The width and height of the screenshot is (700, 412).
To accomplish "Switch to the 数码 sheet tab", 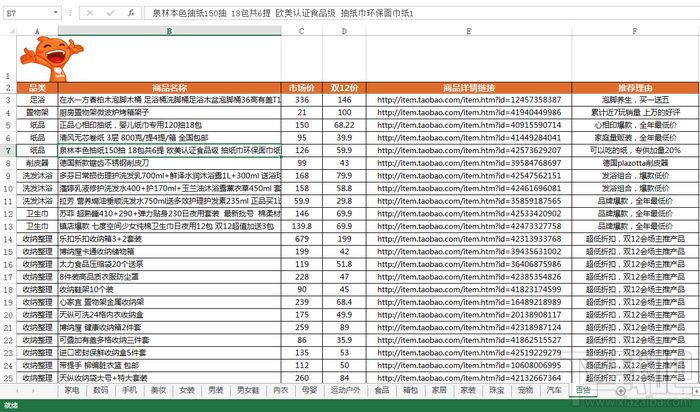I will click(x=100, y=390).
